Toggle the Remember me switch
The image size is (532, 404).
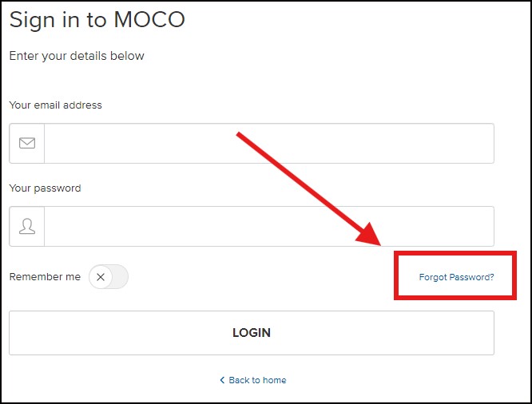point(109,277)
